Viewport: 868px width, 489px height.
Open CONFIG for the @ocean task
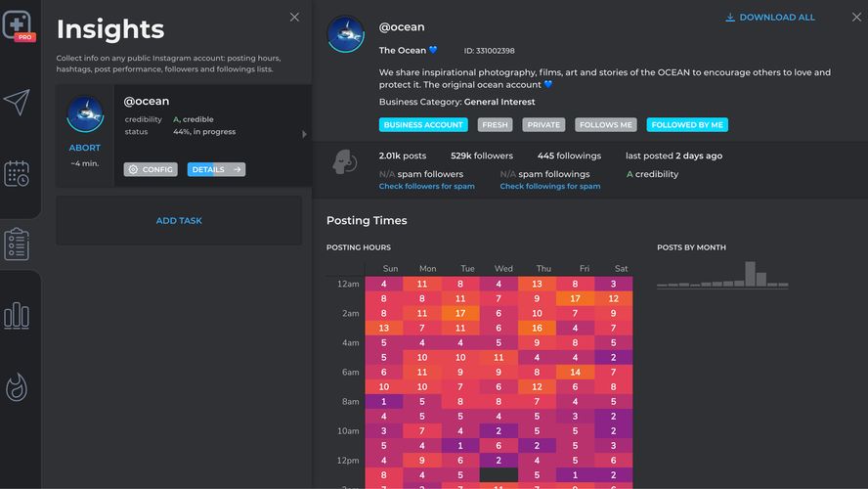(151, 169)
